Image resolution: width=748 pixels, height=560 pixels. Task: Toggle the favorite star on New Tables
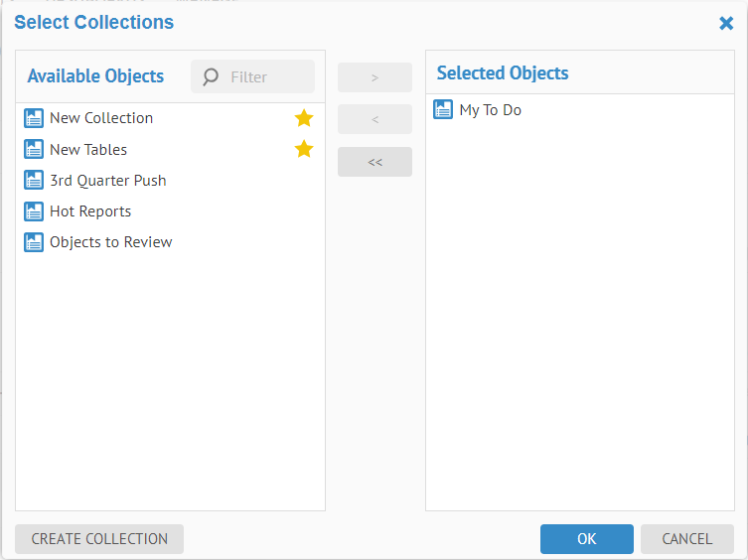coord(304,150)
